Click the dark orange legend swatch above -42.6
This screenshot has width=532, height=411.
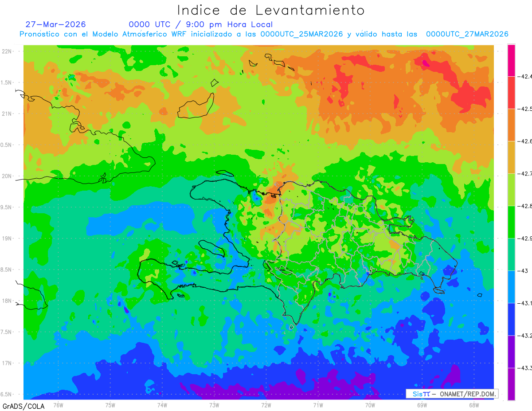[x=511, y=125]
